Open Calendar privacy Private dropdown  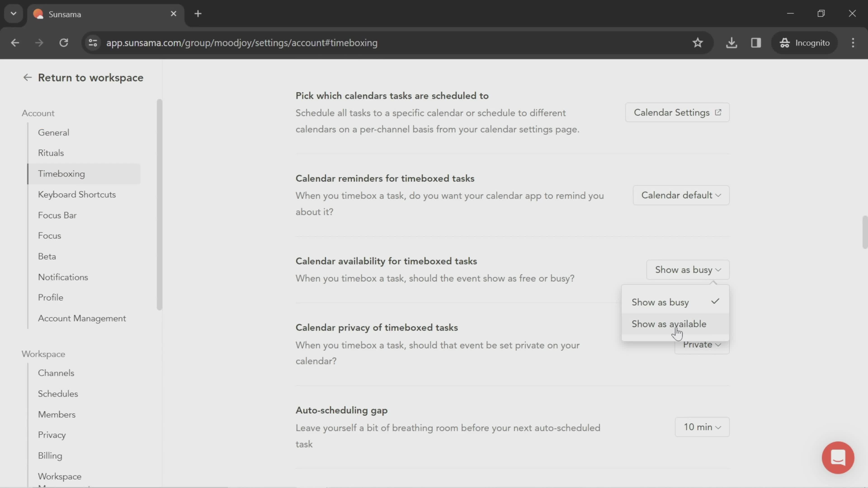point(702,344)
